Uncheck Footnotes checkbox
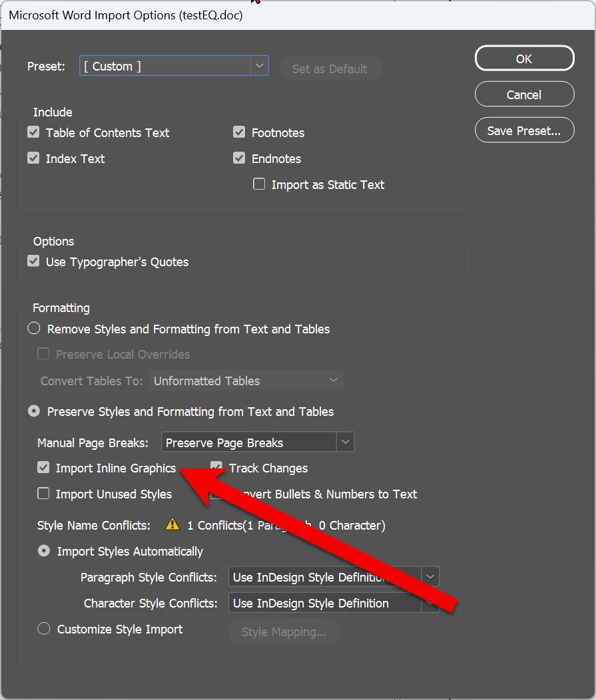596x700 pixels. tap(239, 132)
